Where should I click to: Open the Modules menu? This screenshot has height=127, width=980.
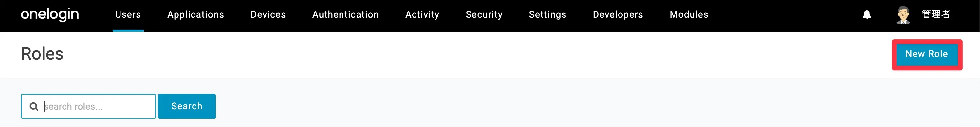[689, 14]
